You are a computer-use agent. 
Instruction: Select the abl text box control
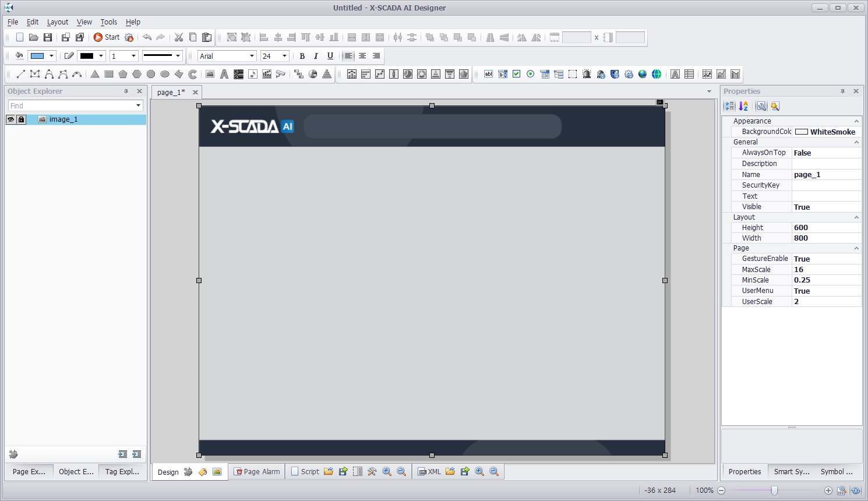click(x=489, y=74)
